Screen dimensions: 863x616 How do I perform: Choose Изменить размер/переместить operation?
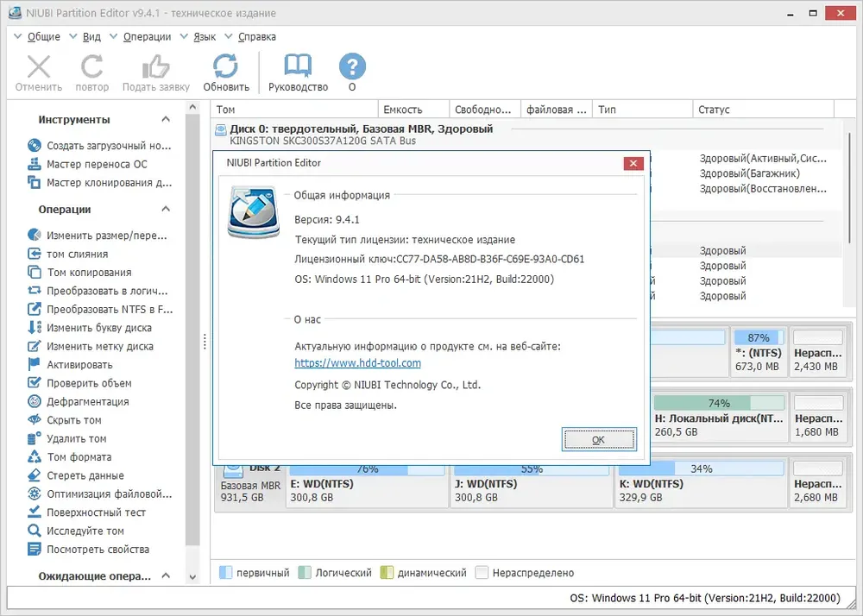97,236
